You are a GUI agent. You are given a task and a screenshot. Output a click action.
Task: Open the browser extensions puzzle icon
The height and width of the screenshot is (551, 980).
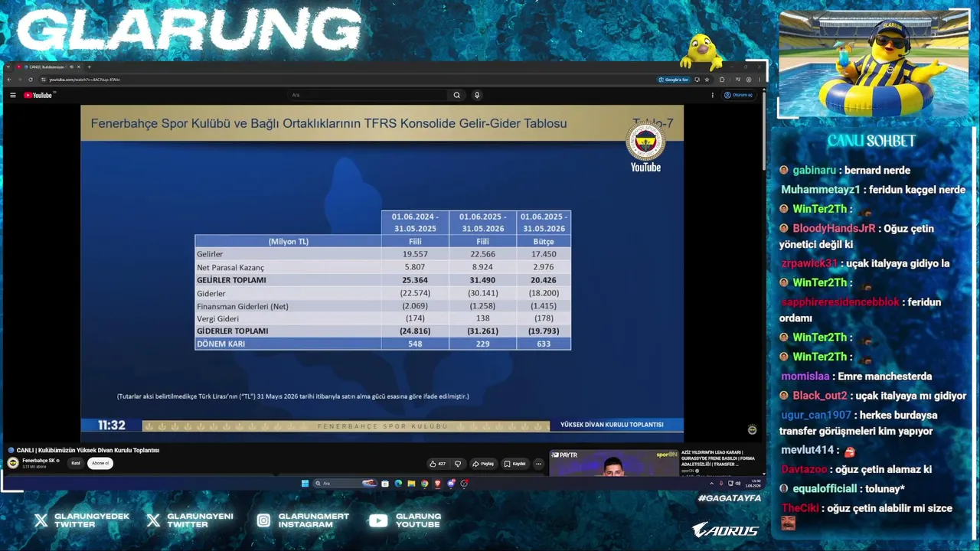click(722, 80)
